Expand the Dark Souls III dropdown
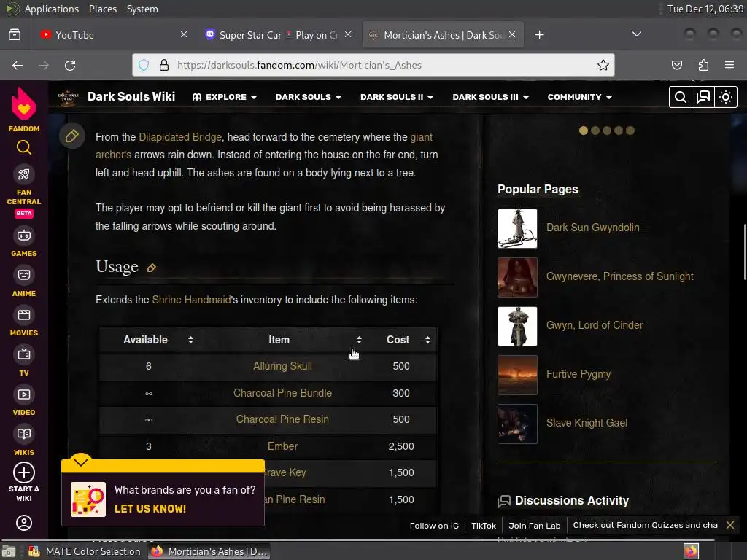The height and width of the screenshot is (560, 747). click(x=491, y=97)
